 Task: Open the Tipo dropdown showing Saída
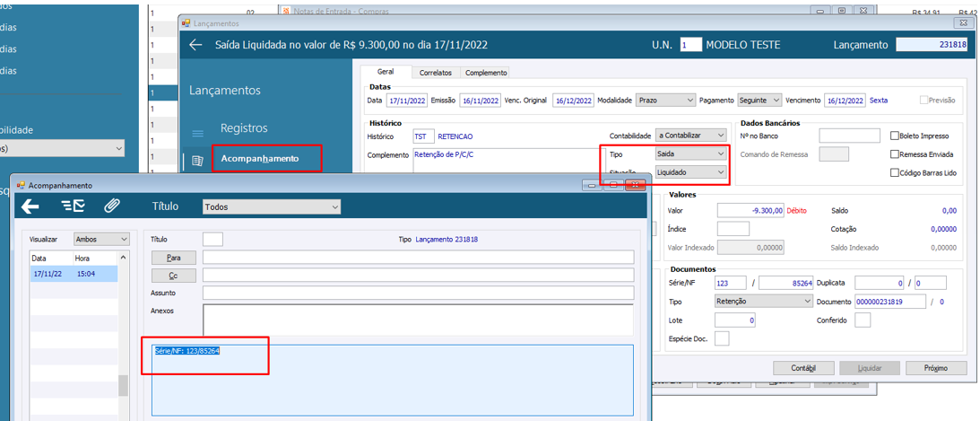(x=691, y=153)
